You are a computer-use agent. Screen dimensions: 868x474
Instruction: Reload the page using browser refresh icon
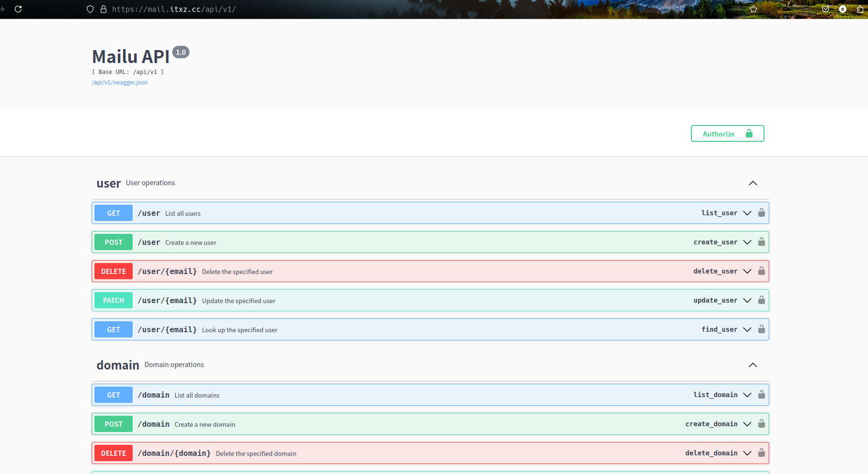point(18,9)
